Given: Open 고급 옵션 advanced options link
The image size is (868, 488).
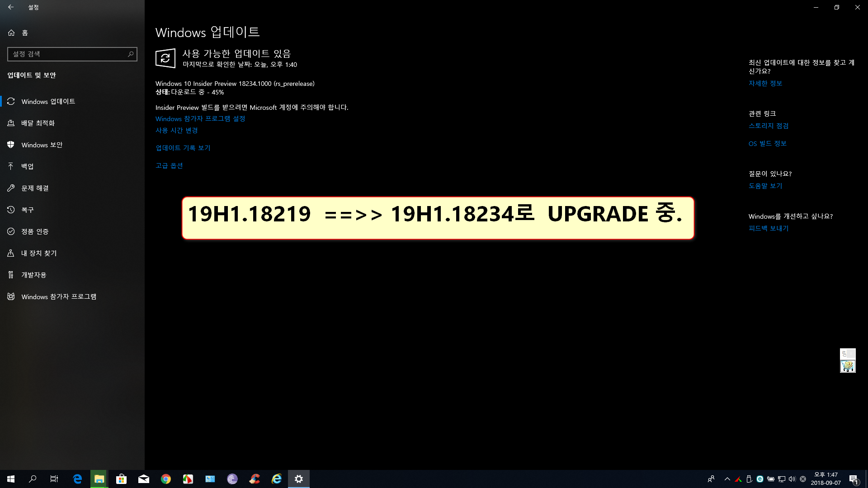Looking at the screenshot, I should click(169, 166).
